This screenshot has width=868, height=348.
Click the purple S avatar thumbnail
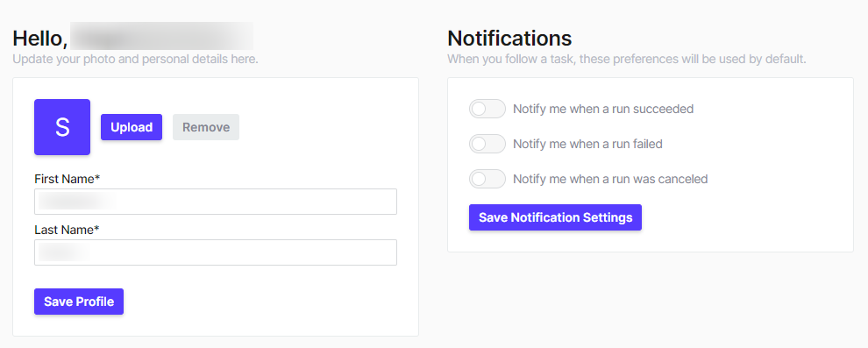pos(62,127)
